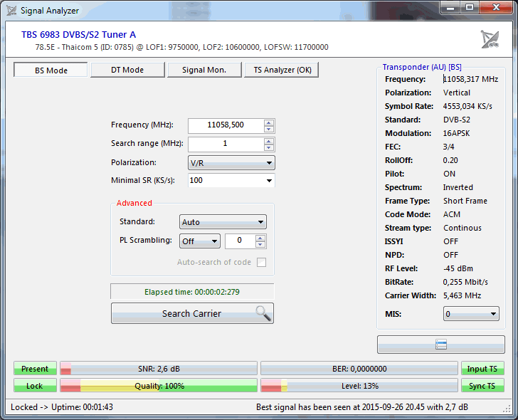Click the 78.5E Thaicom 5 satellite line

pyautogui.click(x=181, y=47)
